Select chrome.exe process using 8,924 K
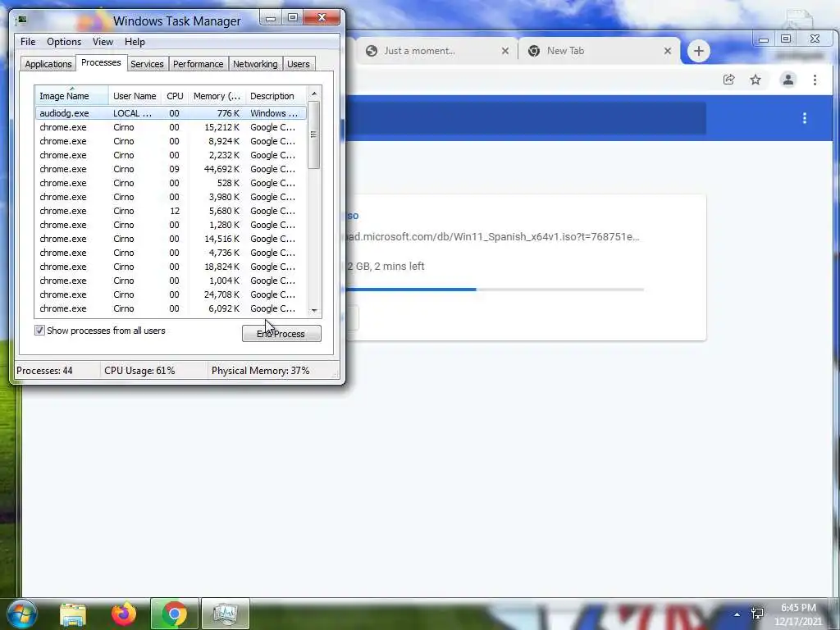This screenshot has height=630, width=840. 171,141
